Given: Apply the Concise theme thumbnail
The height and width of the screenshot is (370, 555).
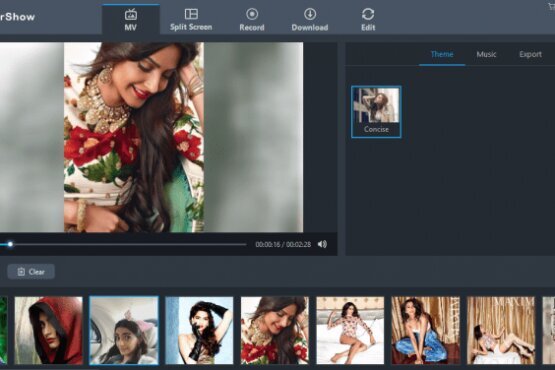Looking at the screenshot, I should pyautogui.click(x=376, y=112).
